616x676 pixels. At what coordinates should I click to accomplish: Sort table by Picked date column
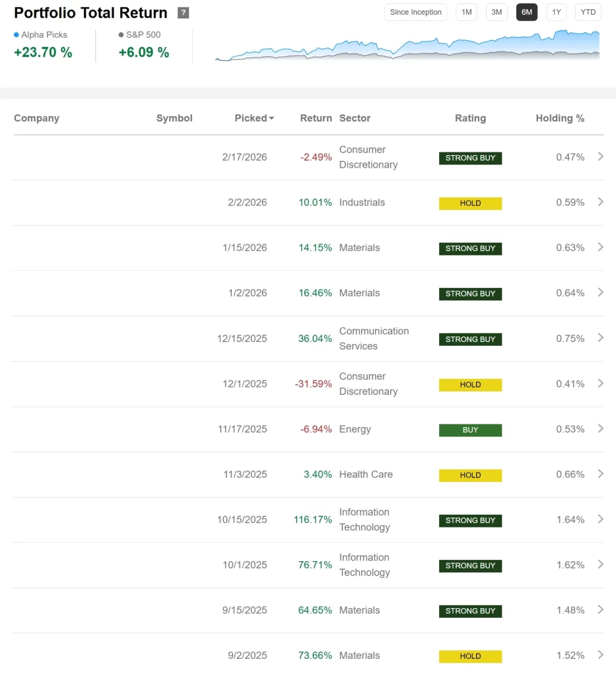click(254, 118)
